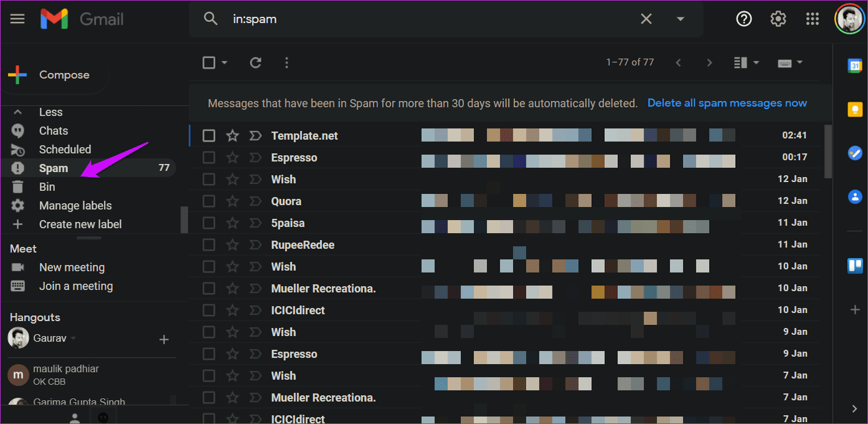Star the RupeeRedee email
The width and height of the screenshot is (868, 424).
pos(233,244)
